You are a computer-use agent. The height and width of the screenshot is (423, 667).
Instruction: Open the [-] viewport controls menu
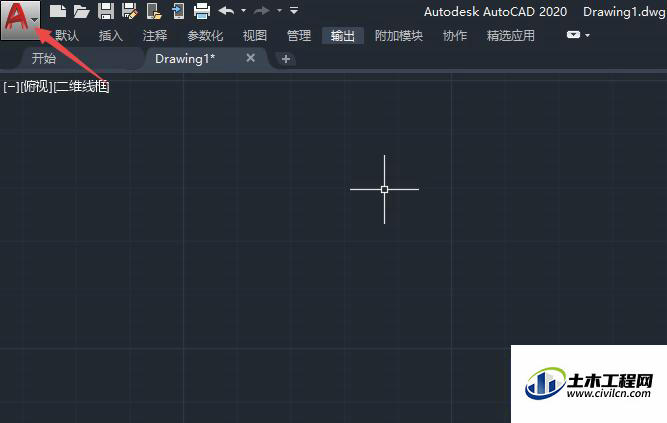[11, 87]
